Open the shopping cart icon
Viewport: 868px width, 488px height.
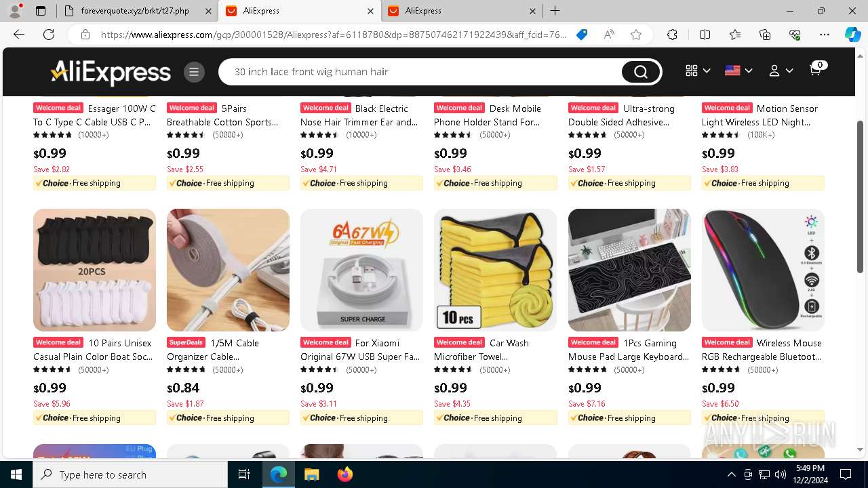pos(816,69)
